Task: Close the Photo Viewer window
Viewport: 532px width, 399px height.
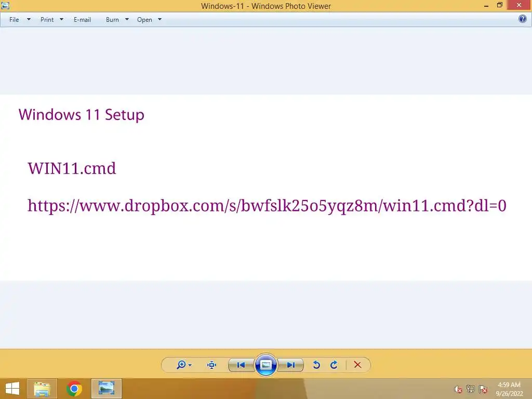Action: (519, 5)
